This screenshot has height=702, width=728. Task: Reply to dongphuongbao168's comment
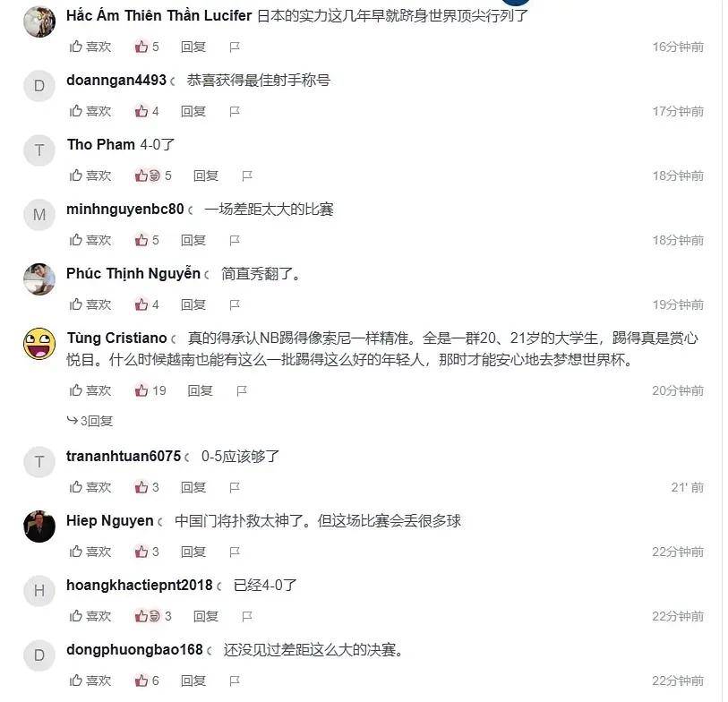193,681
